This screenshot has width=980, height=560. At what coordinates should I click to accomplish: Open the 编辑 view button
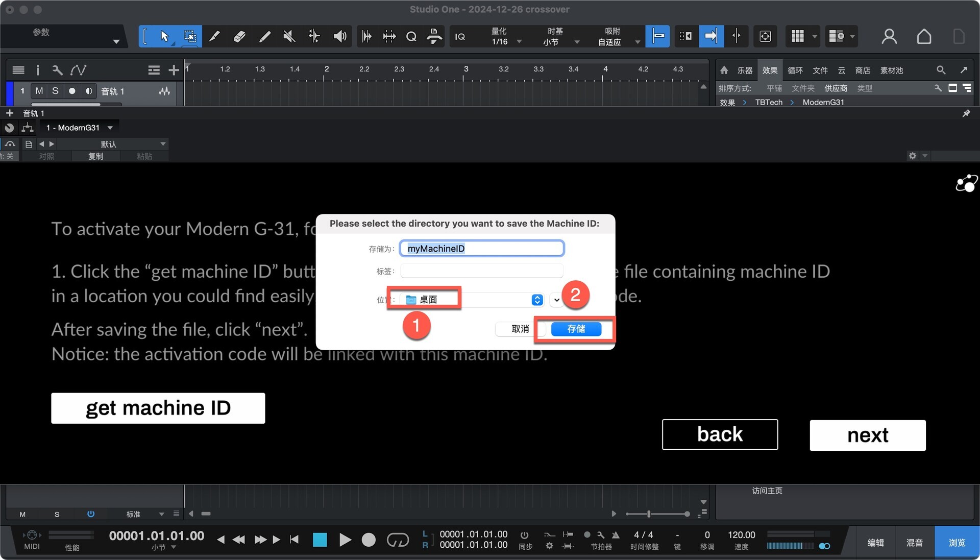point(875,542)
